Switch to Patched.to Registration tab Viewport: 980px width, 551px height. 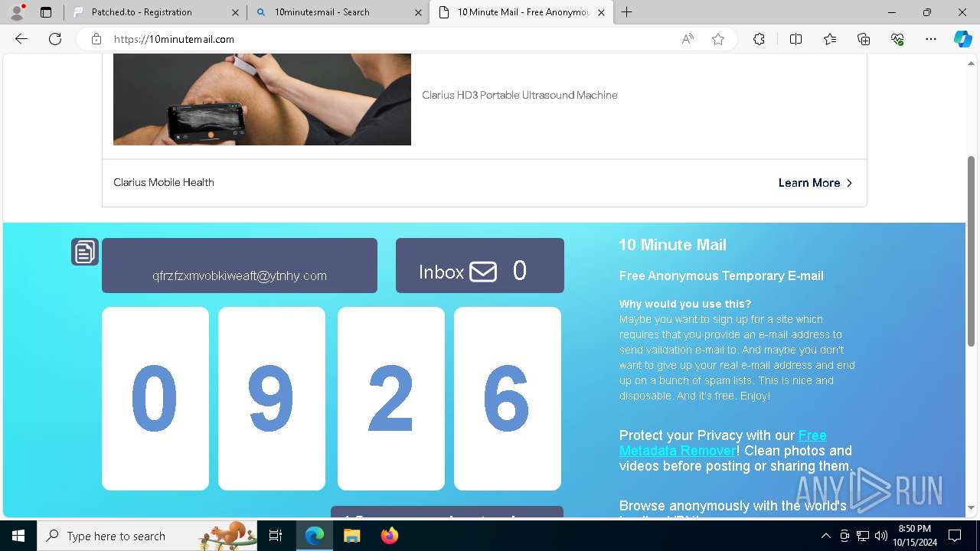[x=155, y=12]
